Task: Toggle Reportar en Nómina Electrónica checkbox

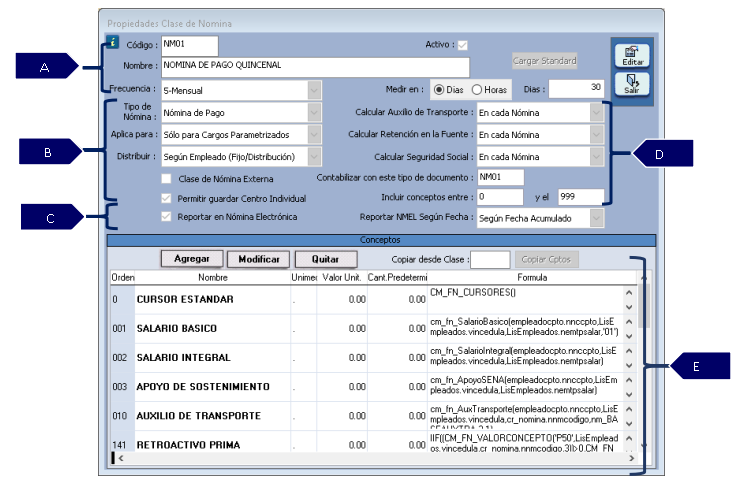Action: (166, 216)
